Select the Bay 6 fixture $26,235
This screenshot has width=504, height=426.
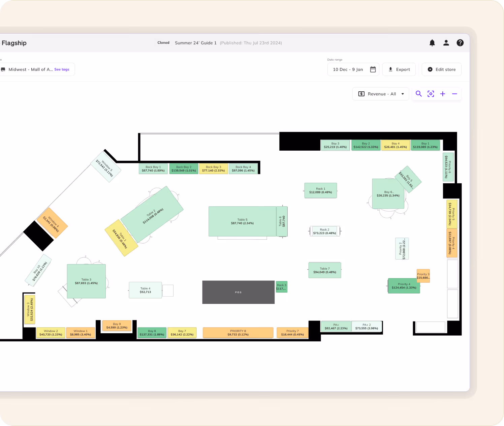388,194
